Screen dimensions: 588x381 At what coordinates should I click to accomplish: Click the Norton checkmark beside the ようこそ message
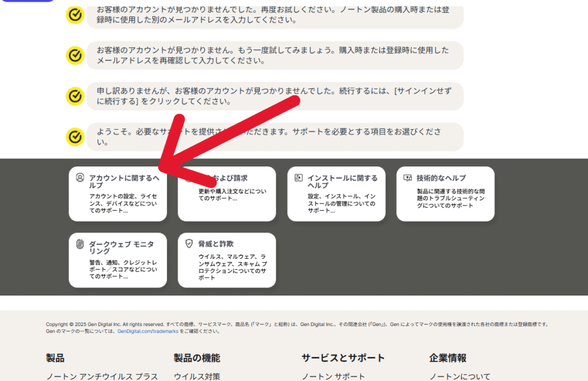(x=75, y=137)
